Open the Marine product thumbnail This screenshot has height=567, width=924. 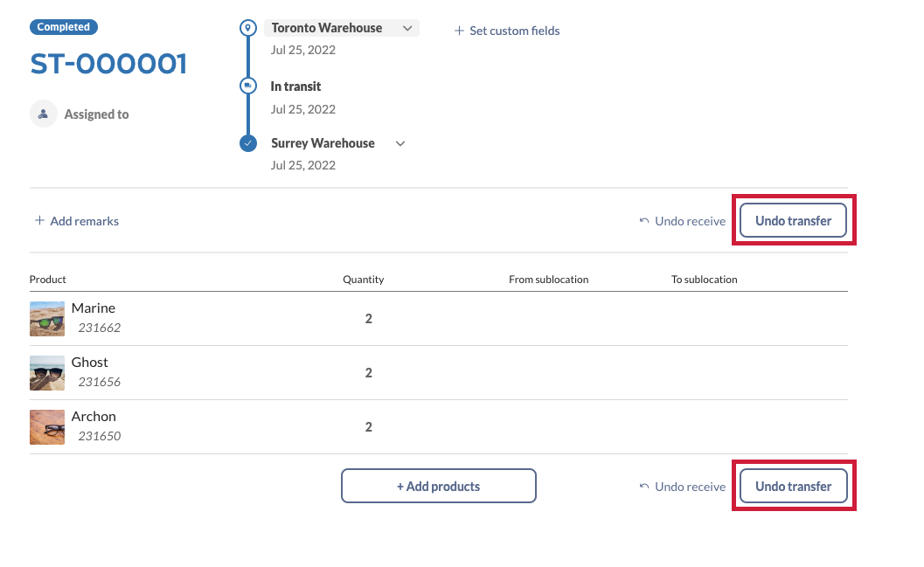point(47,319)
